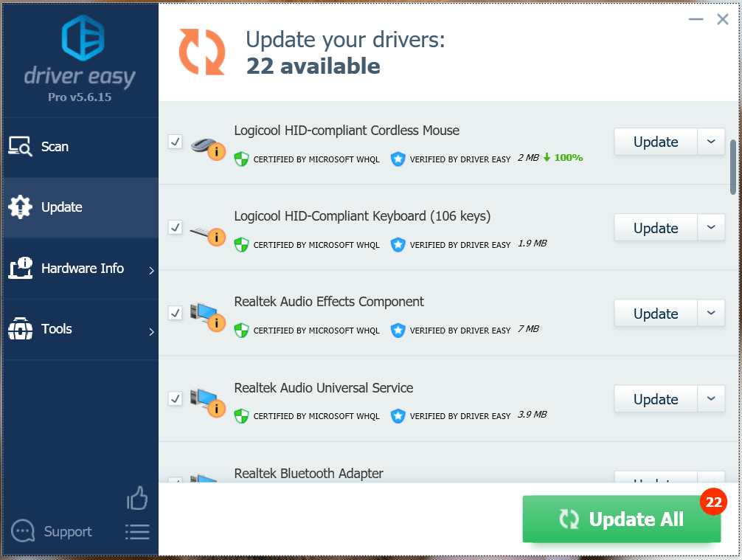Click the 'Realtek Audio Effects Component' name
The height and width of the screenshot is (560, 742).
pyautogui.click(x=329, y=302)
